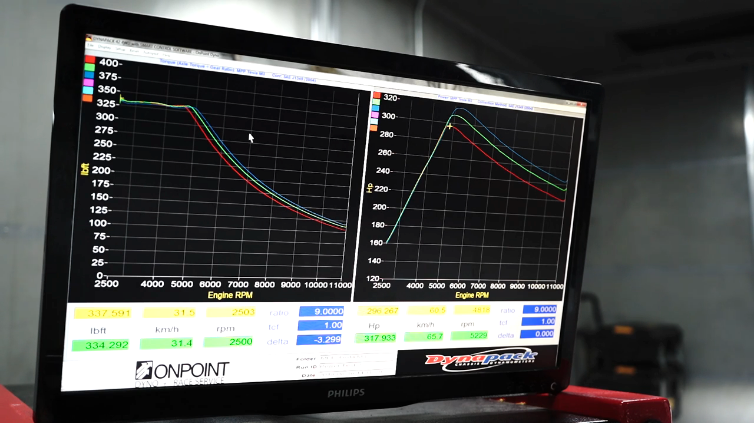Open the Setup menu
The height and width of the screenshot is (423, 754).
pos(120,49)
